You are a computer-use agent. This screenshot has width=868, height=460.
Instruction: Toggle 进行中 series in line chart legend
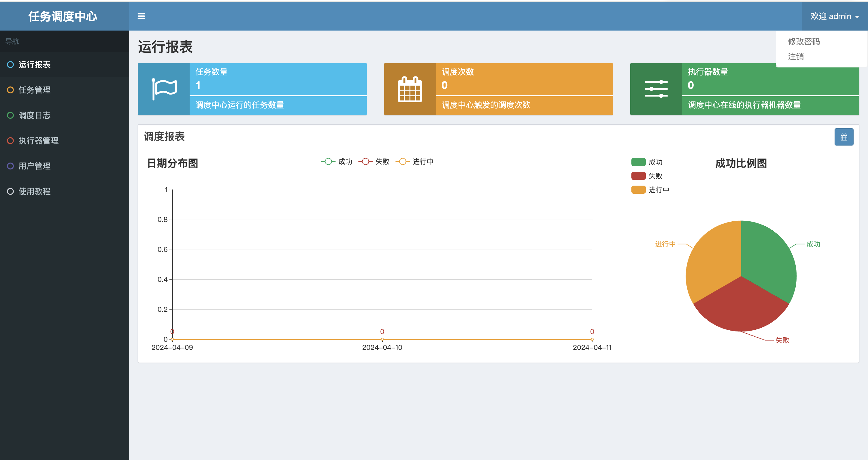pos(414,161)
